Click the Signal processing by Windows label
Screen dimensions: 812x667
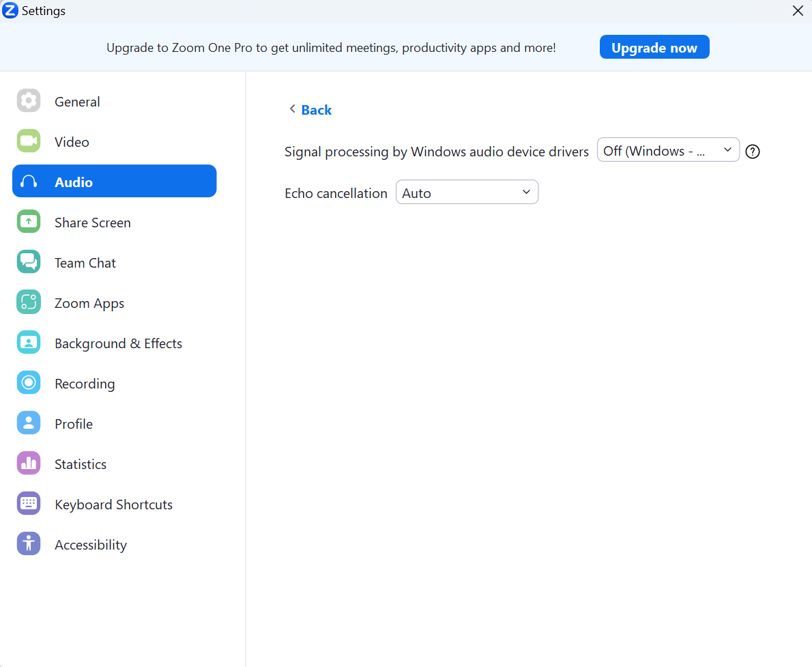click(x=437, y=152)
